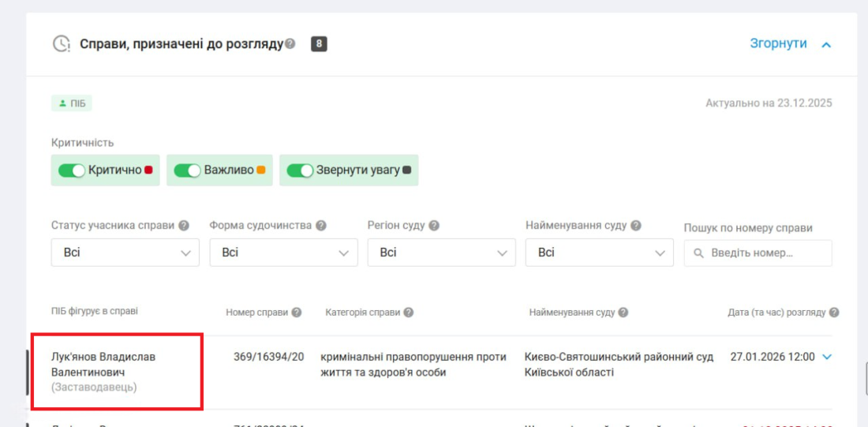Toggle the Критично switch off
Image resolution: width=868 pixels, height=427 pixels.
[71, 170]
